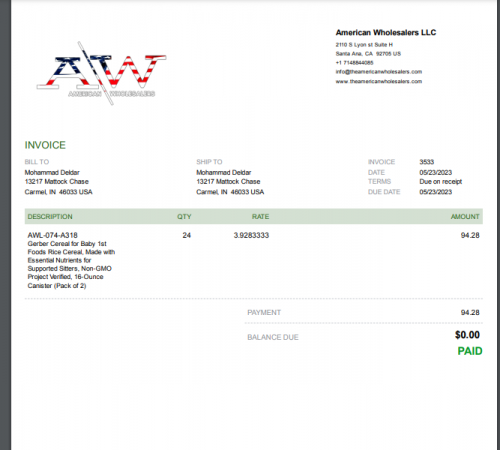The height and width of the screenshot is (450, 500).
Task: Click the DATE value 05/23/2023
Action: (x=436, y=172)
